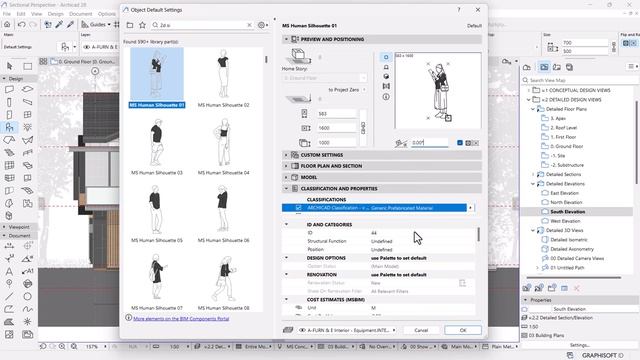Select the Stair tool in Design toolbox
This screenshot has height=360, width=640.
9,153
